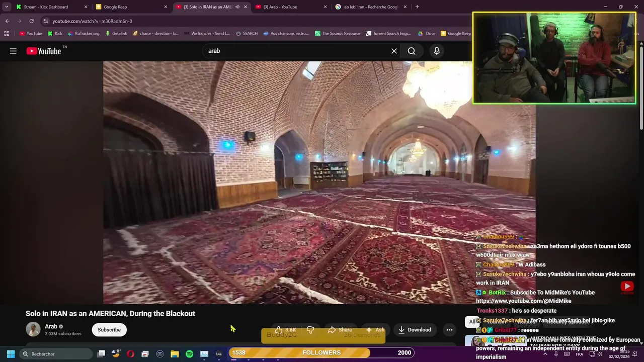Image resolution: width=644 pixels, height=362 pixels.
Task: Subscribe to the Arab channel
Action: tap(109, 330)
